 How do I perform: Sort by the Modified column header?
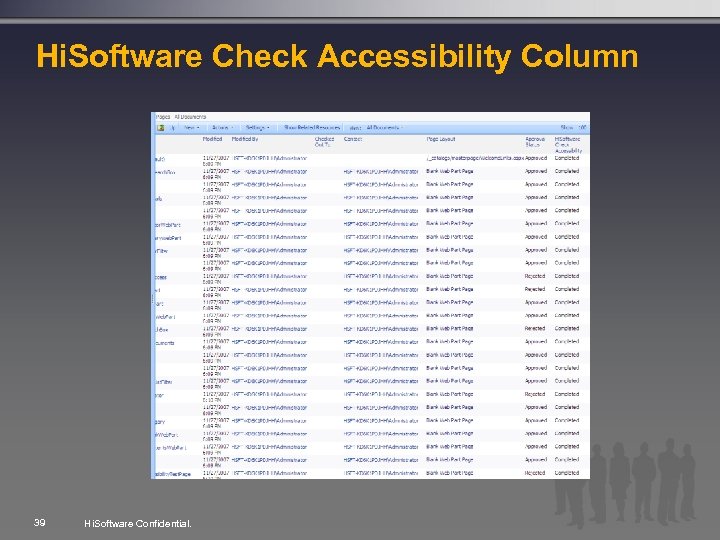coord(213,139)
